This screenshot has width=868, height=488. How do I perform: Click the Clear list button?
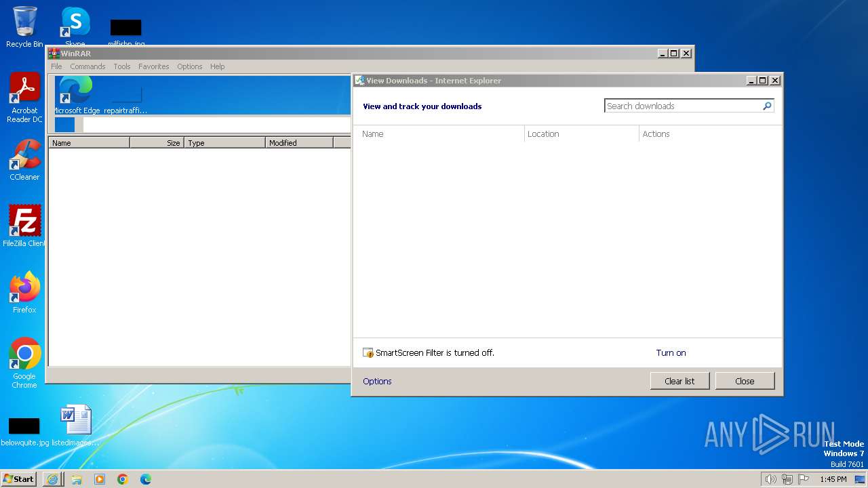(679, 381)
